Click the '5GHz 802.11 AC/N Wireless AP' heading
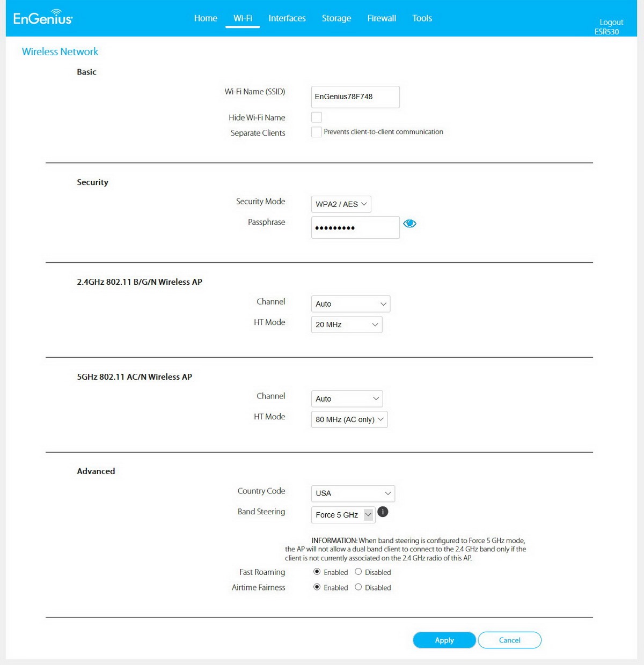Image resolution: width=644 pixels, height=665 pixels. coord(135,377)
